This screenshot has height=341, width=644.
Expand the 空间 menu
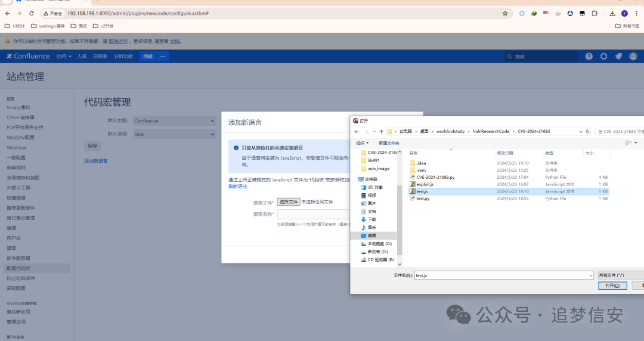64,56
